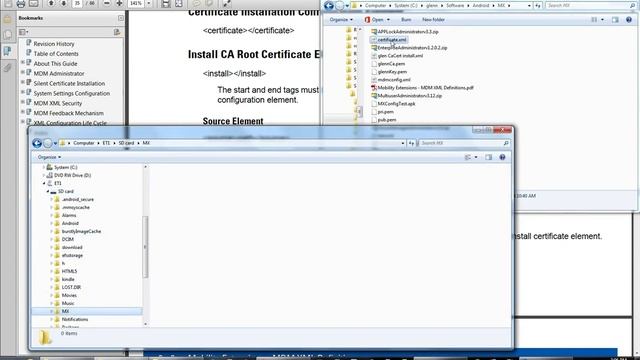Select Mobility Extensions MDM XML Definitions.pdf
The height and width of the screenshot is (360, 640).
pyautogui.click(x=422, y=88)
